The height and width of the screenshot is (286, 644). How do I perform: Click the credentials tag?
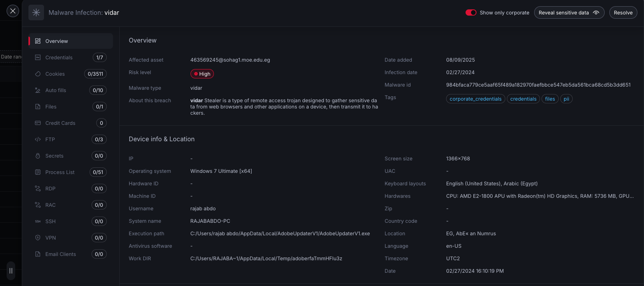pyautogui.click(x=523, y=99)
